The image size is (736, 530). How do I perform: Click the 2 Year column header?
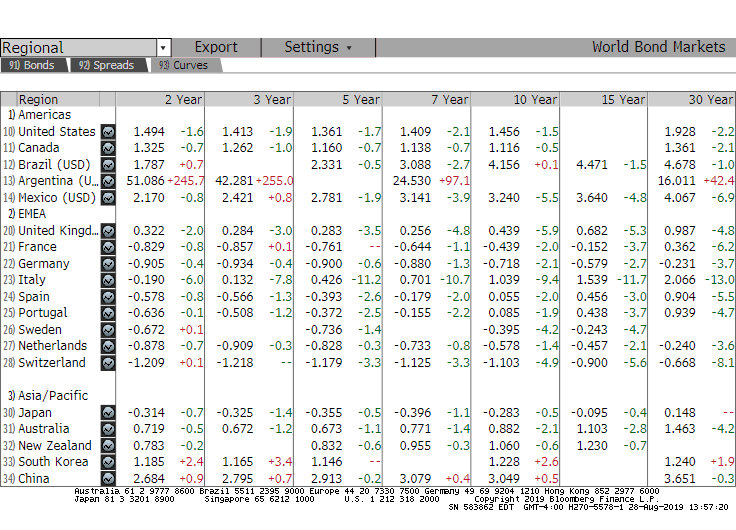[x=160, y=100]
